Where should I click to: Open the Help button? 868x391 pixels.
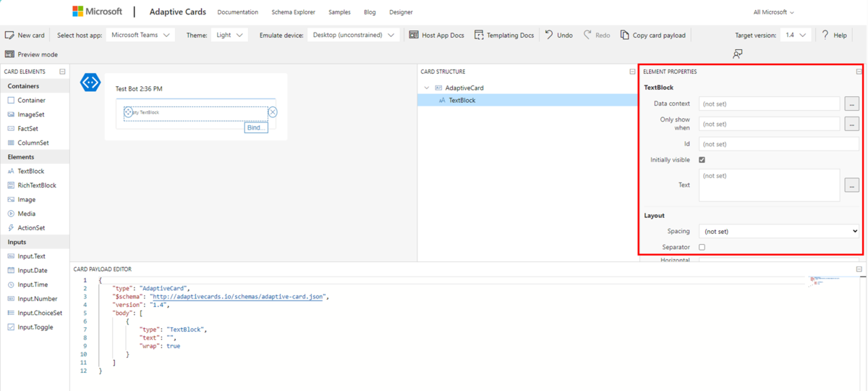tap(834, 35)
